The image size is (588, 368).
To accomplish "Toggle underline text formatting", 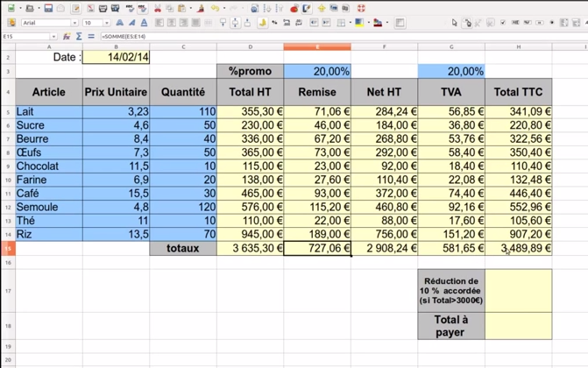I will [143, 22].
